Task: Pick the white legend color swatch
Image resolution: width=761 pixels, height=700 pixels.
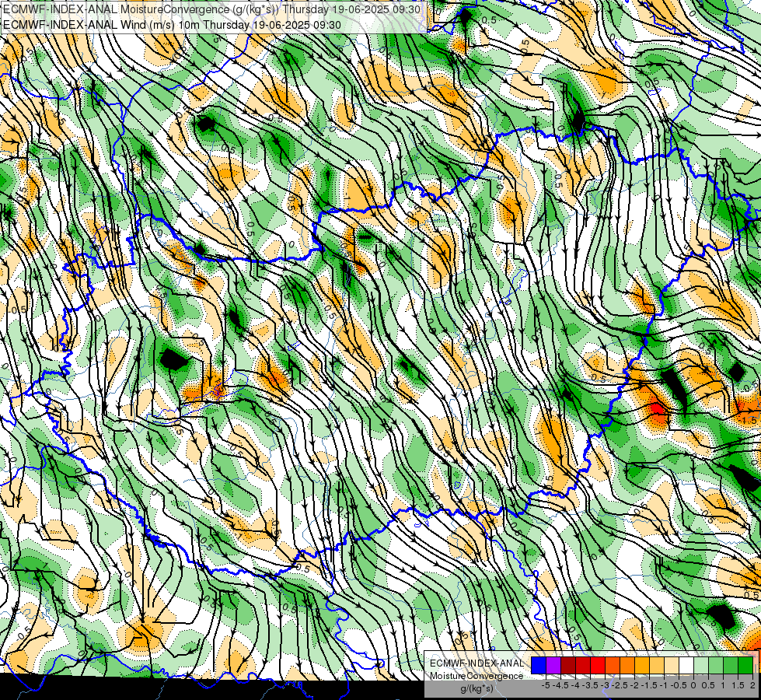Action: pyautogui.click(x=686, y=665)
